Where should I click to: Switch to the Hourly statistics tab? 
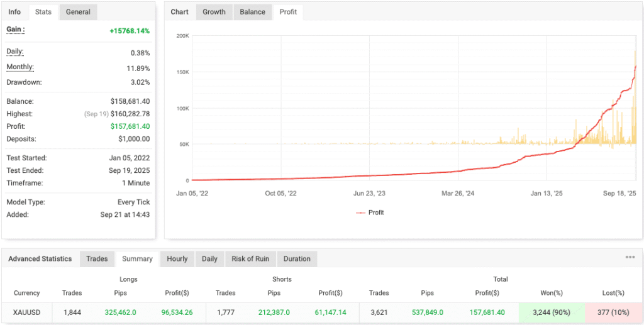click(177, 259)
